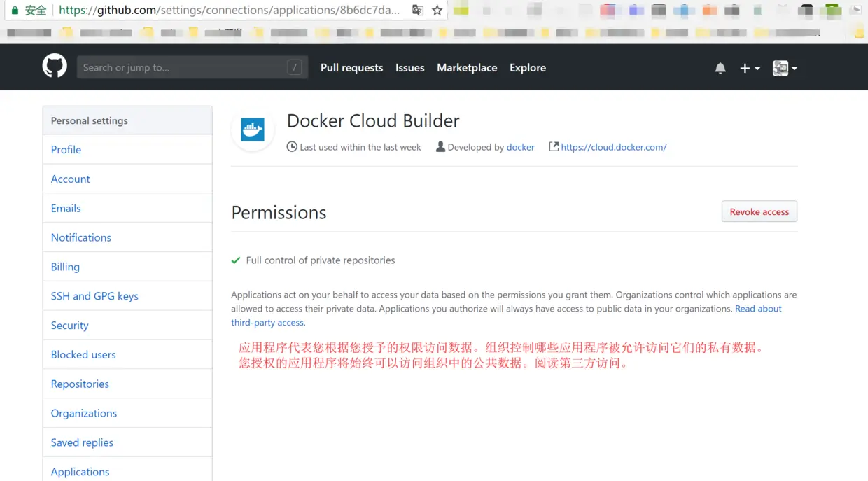Click the Docker whale application logo

(253, 130)
